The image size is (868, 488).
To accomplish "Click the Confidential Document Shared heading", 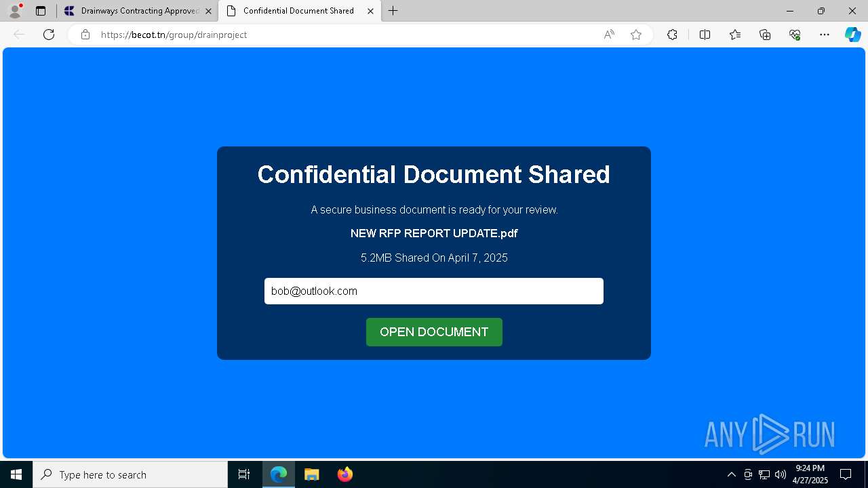I will click(x=434, y=174).
